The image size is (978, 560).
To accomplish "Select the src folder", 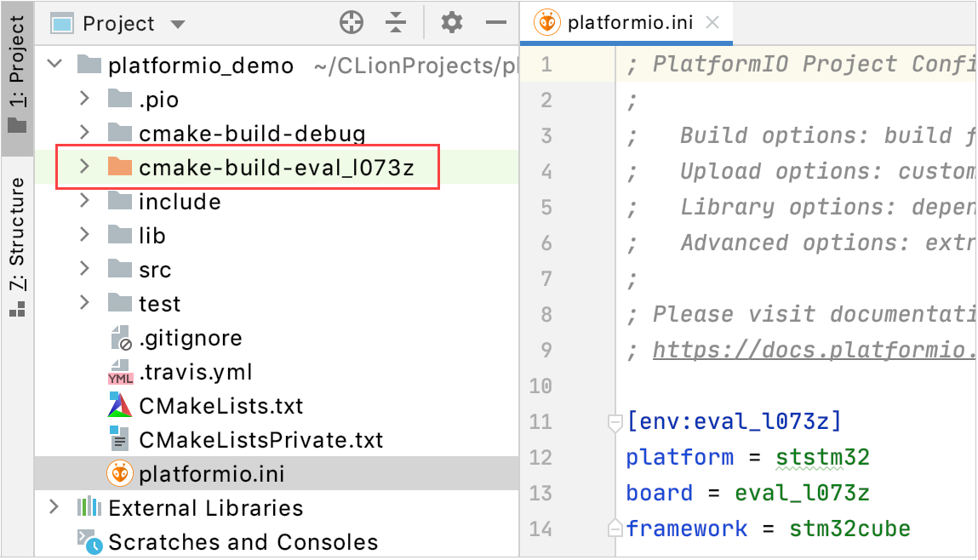I will 155,270.
